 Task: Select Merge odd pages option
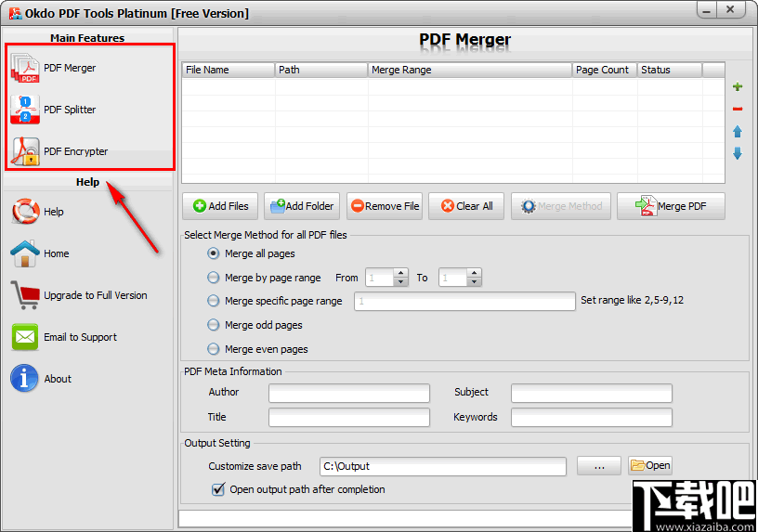point(214,325)
